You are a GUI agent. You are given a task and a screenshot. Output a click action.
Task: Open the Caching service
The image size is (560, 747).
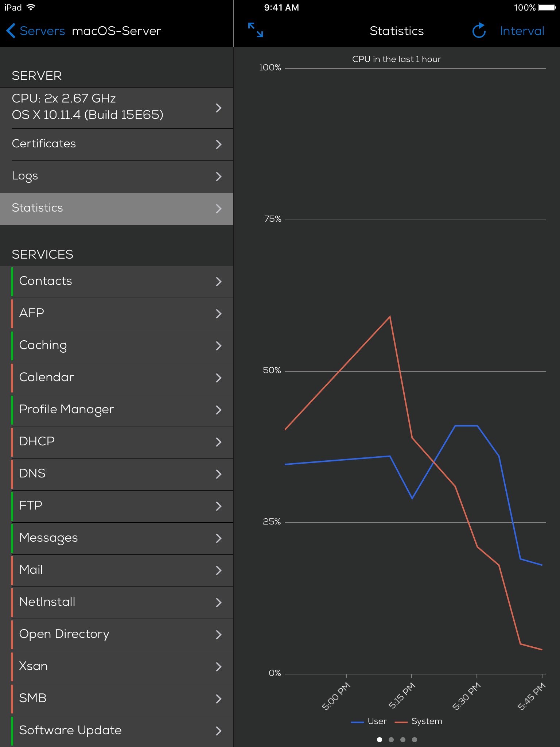tap(117, 346)
